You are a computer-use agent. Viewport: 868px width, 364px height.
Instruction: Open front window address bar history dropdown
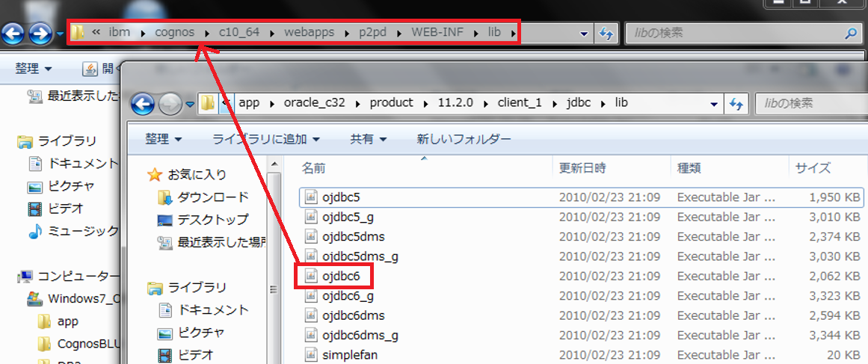coord(713,104)
